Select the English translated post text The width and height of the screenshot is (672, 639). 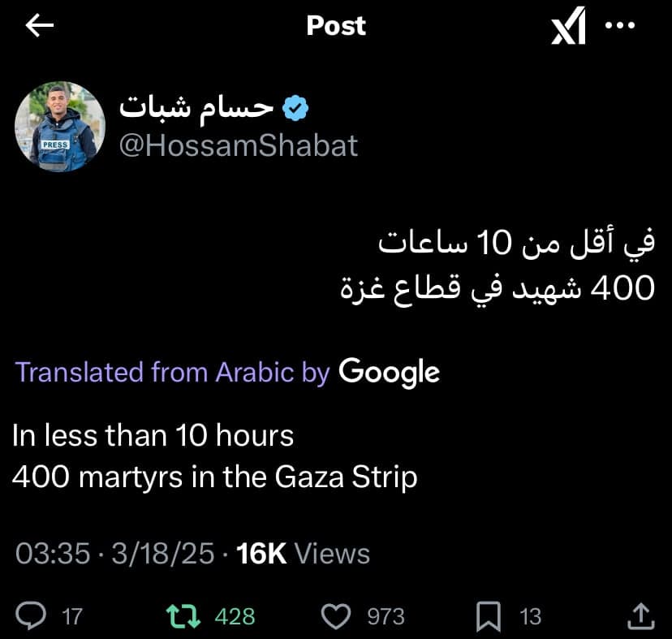click(214, 456)
